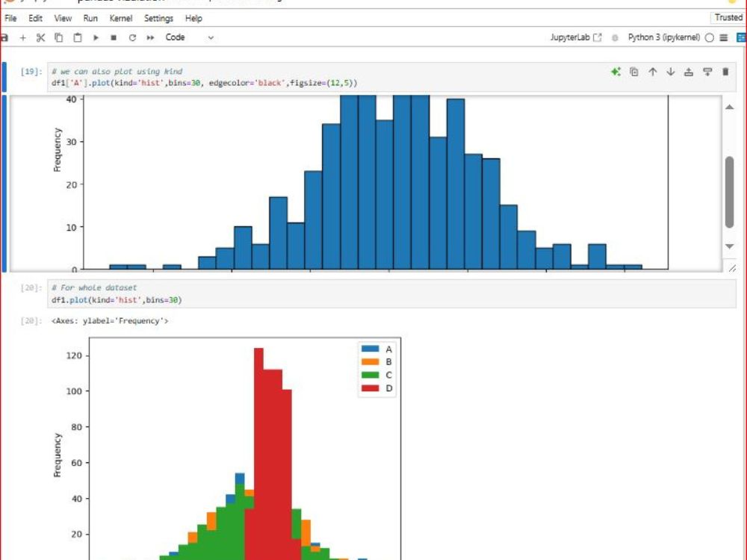Cut the selected cell with scissors icon
The image size is (747, 560).
[x=40, y=37]
